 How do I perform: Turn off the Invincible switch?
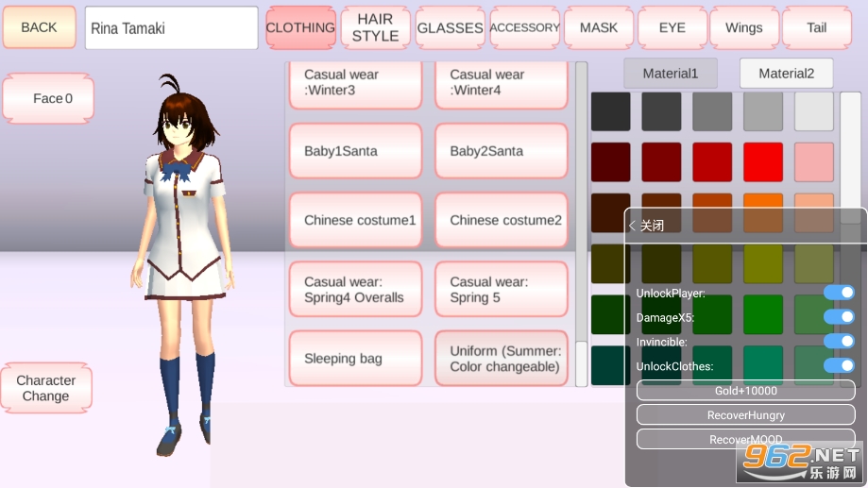click(x=838, y=341)
